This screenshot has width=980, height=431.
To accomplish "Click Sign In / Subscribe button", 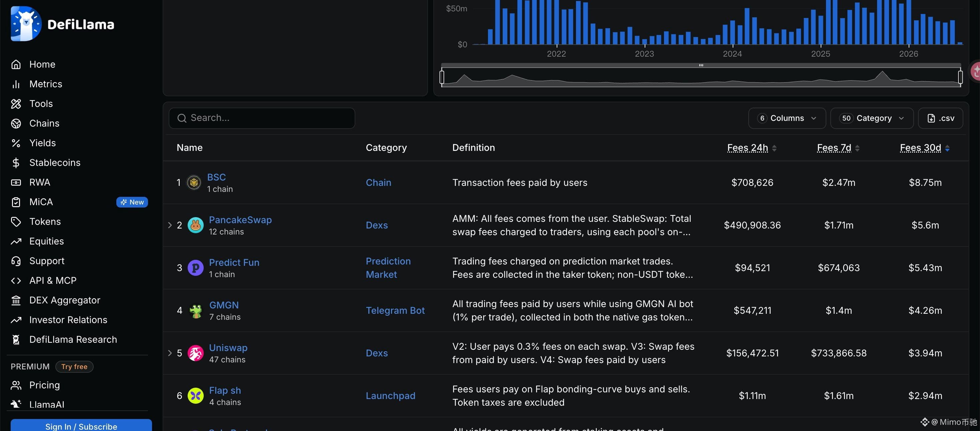I will click(x=81, y=426).
